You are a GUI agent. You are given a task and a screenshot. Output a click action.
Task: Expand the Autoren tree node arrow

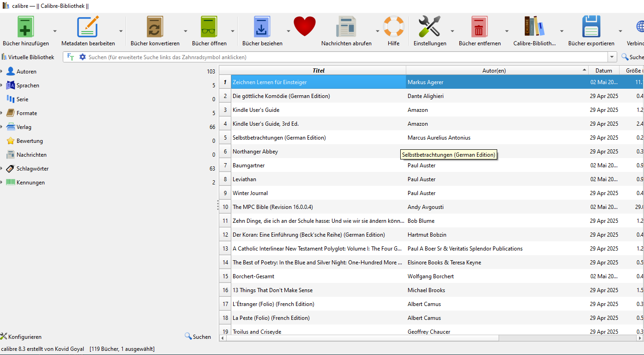point(2,72)
